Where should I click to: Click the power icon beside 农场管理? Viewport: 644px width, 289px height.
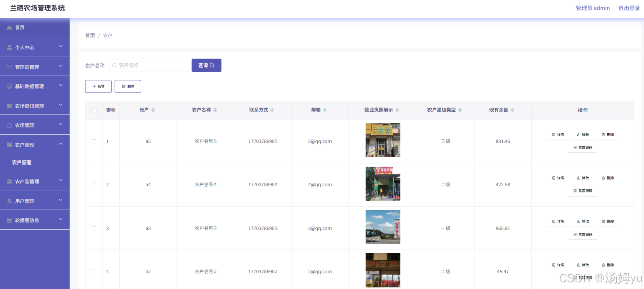click(x=9, y=125)
